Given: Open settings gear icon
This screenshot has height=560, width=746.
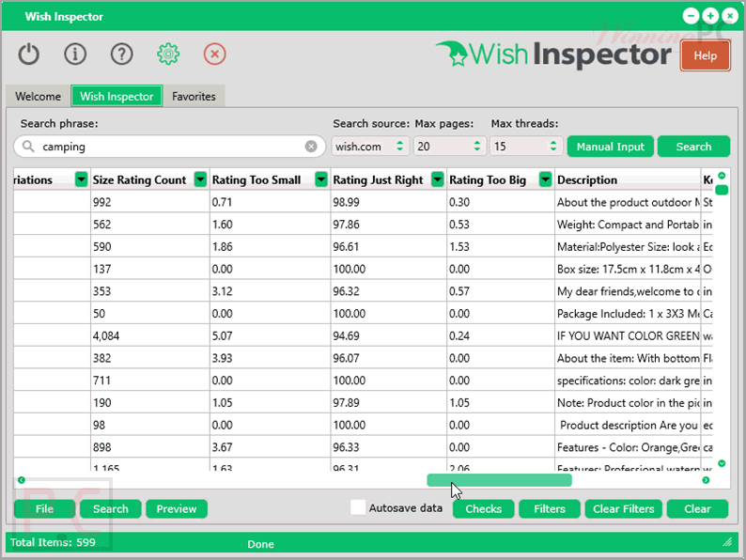Looking at the screenshot, I should [168, 54].
